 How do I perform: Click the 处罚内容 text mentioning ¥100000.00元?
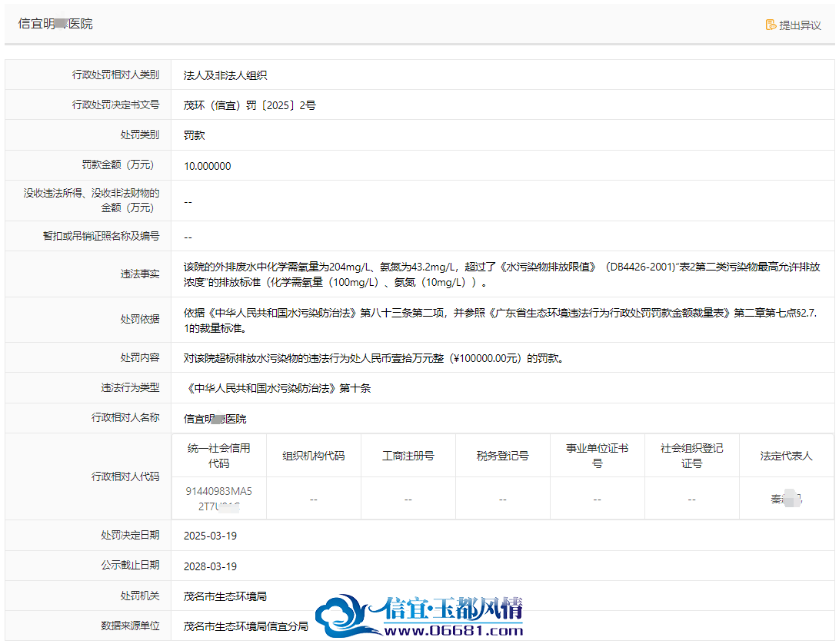(374, 358)
